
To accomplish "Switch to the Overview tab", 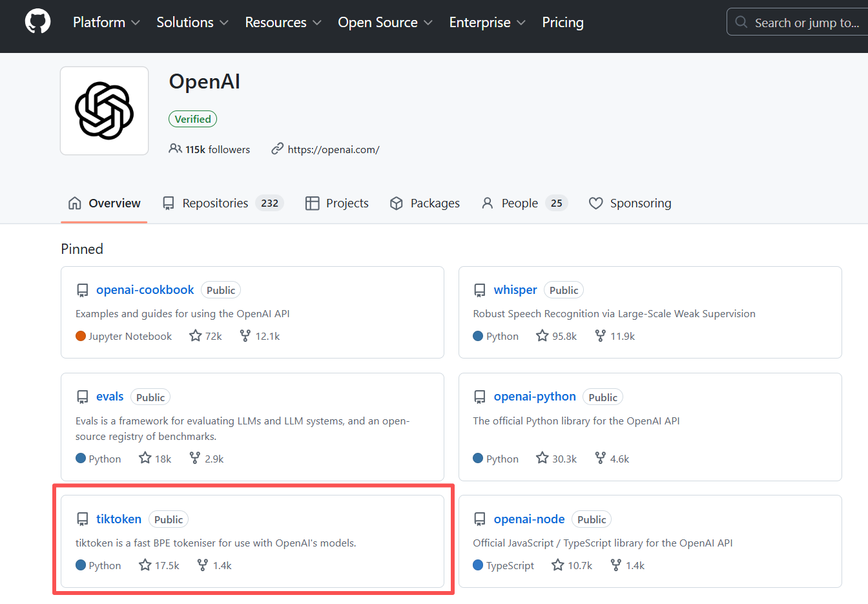I will (x=104, y=203).
